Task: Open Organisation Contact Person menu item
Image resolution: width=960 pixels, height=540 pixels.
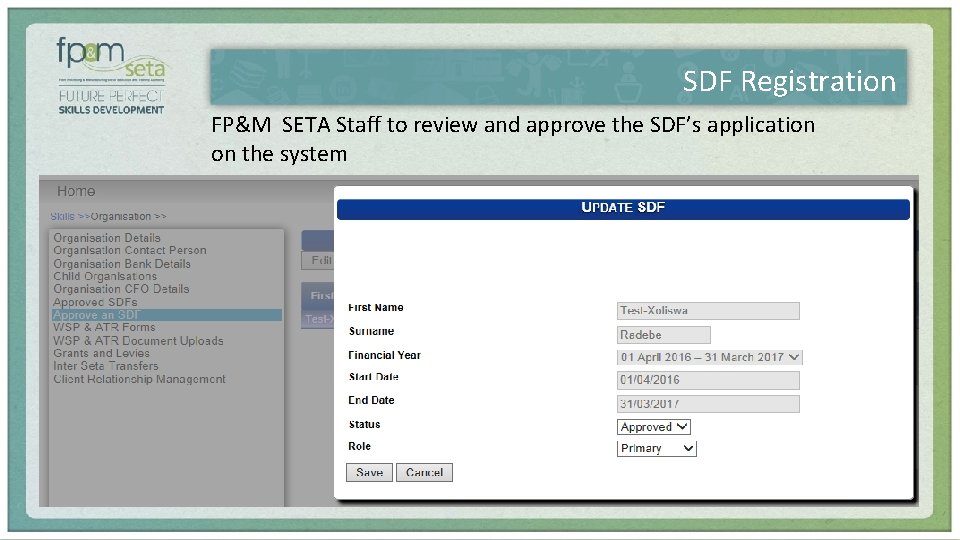Action: pos(130,250)
